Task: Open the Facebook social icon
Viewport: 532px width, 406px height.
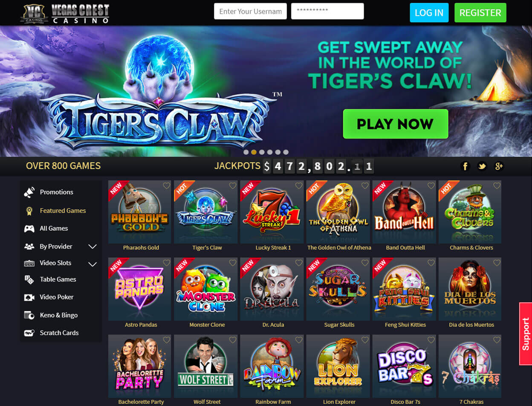Action: [465, 166]
